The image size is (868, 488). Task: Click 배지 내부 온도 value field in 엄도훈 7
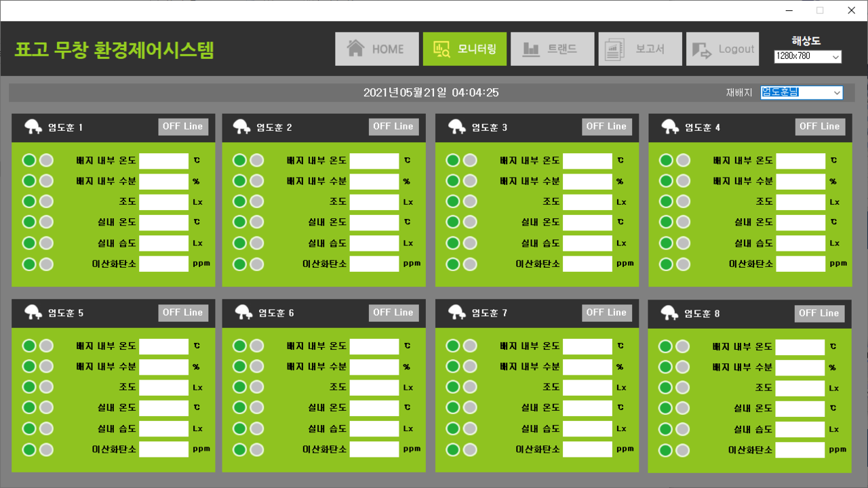(587, 346)
